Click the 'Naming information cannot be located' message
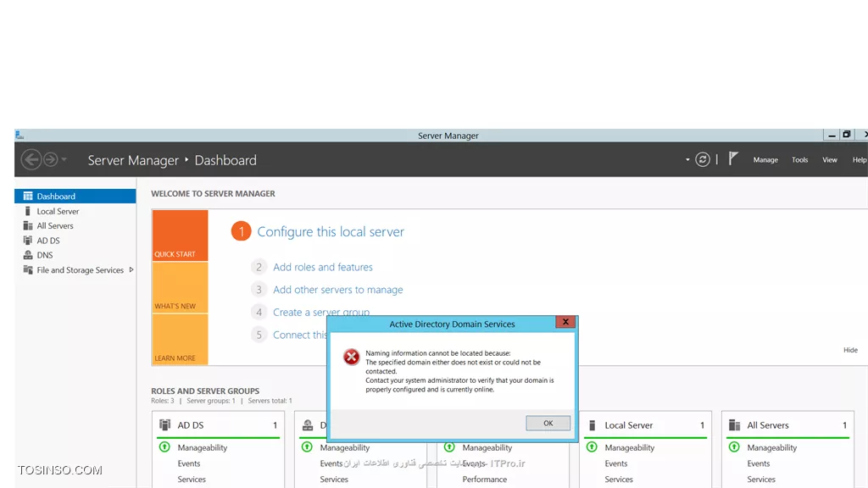Image resolution: width=868 pixels, height=488 pixels. [x=438, y=353]
